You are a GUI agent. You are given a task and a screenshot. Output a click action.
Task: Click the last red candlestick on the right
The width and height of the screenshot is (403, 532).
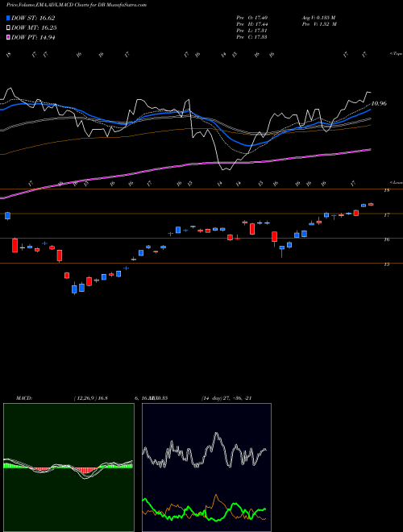[371, 204]
